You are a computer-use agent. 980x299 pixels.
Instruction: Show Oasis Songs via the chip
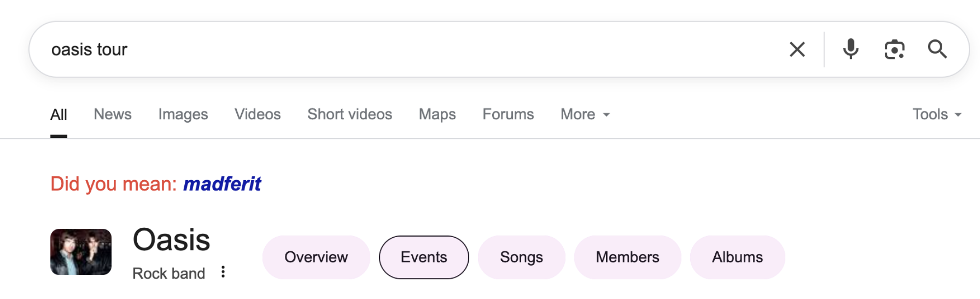pyautogui.click(x=521, y=257)
